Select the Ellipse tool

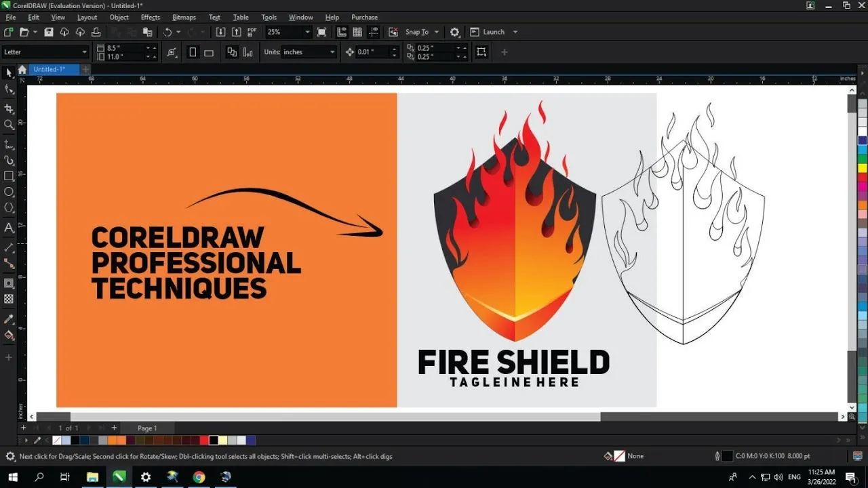click(9, 192)
